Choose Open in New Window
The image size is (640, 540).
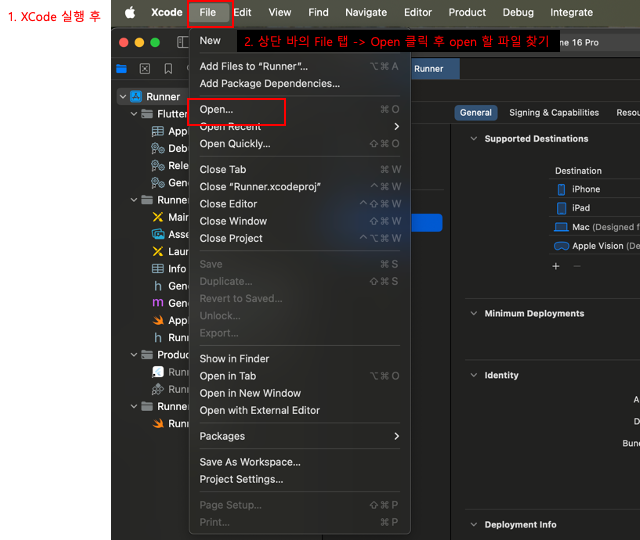pyautogui.click(x=299, y=393)
